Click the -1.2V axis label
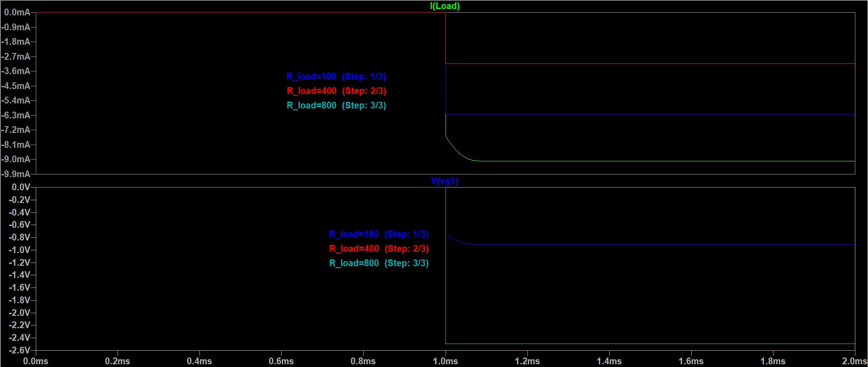The image size is (868, 367). [19, 263]
